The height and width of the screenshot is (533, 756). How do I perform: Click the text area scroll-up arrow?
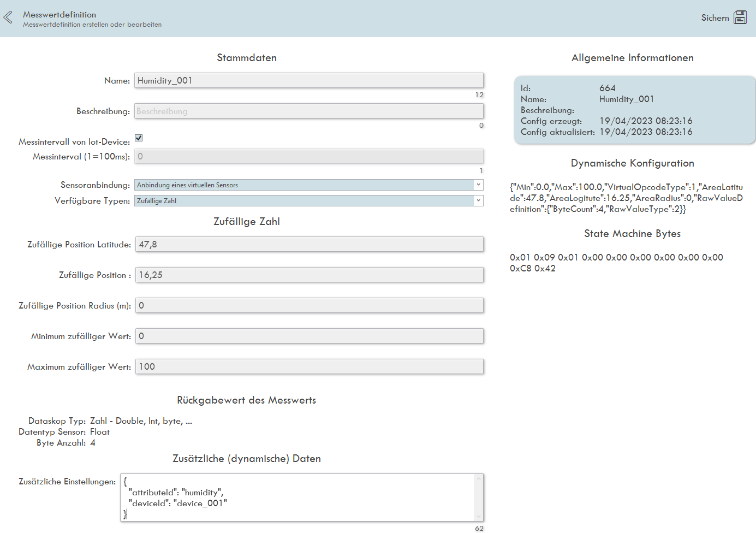pos(479,479)
